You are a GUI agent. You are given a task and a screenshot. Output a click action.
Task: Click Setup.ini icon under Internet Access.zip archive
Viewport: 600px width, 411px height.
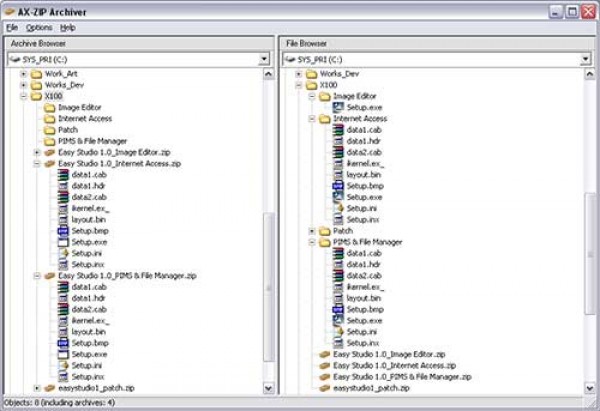(x=64, y=253)
